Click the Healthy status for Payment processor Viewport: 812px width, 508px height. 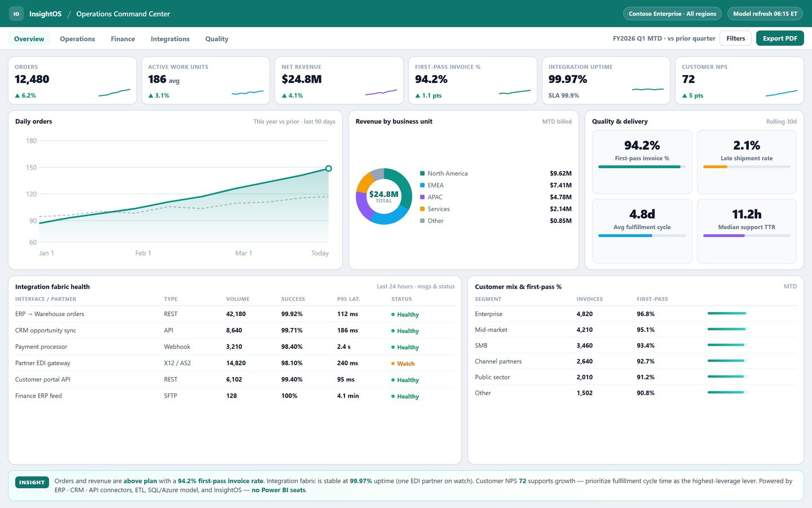pyautogui.click(x=405, y=347)
